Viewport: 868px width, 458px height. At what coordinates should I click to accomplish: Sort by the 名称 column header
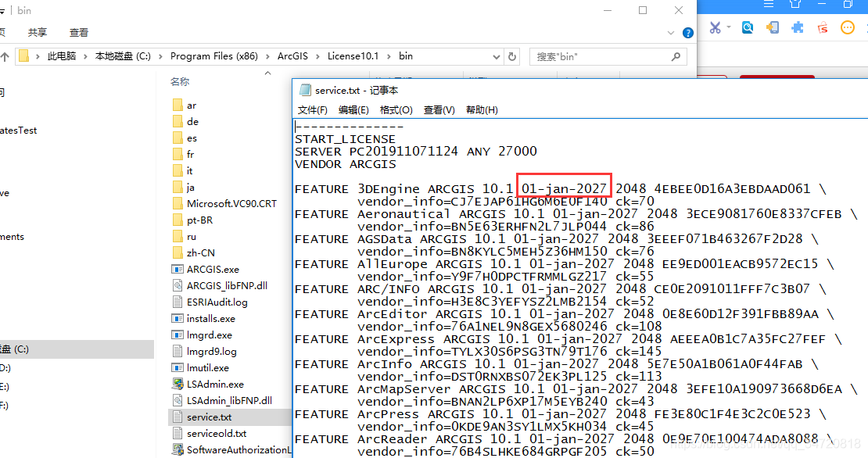[x=180, y=82]
